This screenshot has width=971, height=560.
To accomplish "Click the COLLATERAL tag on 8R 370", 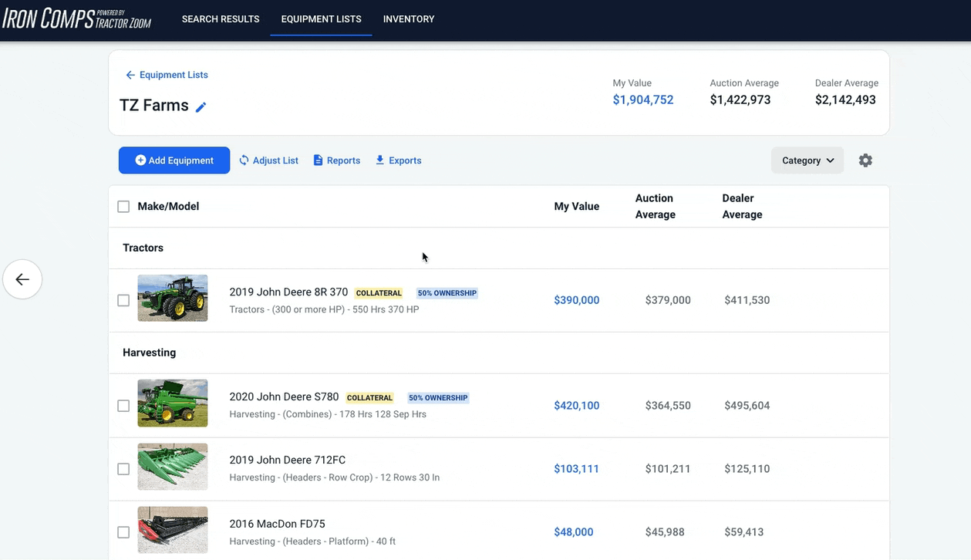I will coord(379,293).
